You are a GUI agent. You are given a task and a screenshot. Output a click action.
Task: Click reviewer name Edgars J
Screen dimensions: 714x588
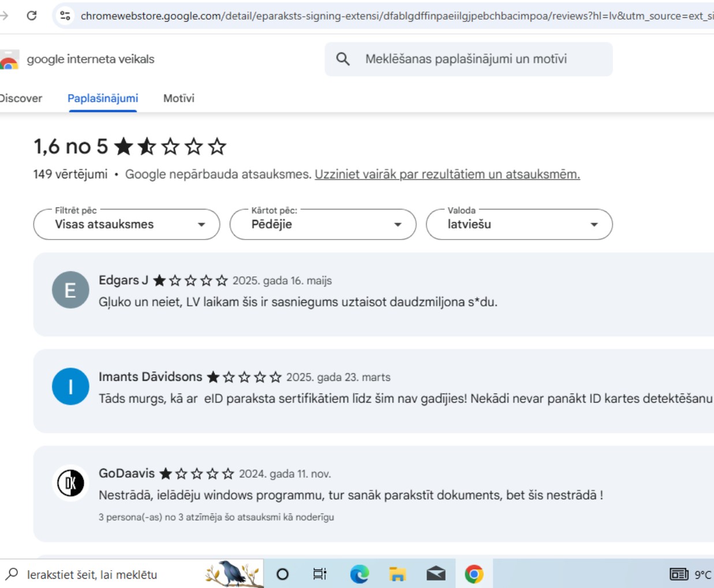(124, 280)
